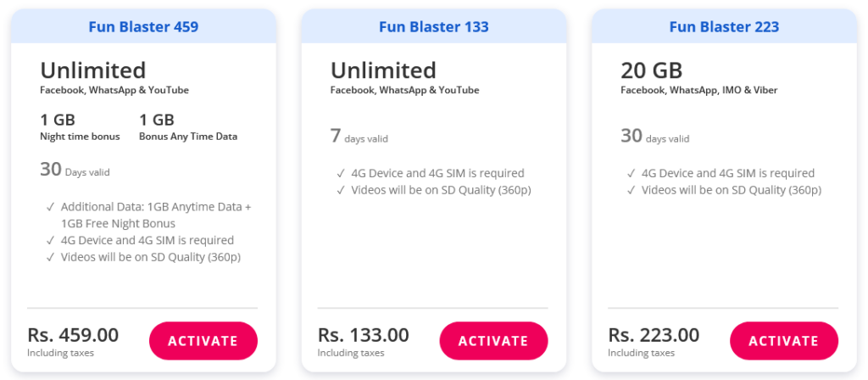This screenshot has width=868, height=380.
Task: Click the 1 GB Bonus Any Time Data
Action: [x=187, y=126]
